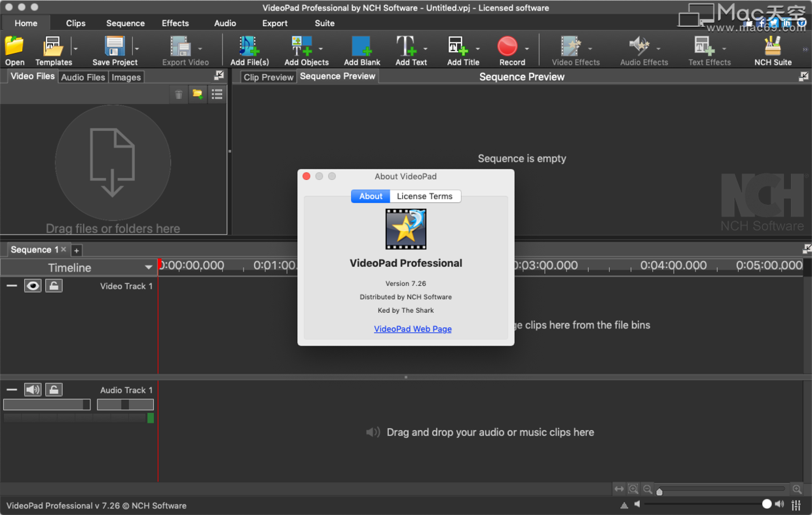The image size is (812, 515).
Task: Select the About tab in the dialog
Action: (x=371, y=196)
